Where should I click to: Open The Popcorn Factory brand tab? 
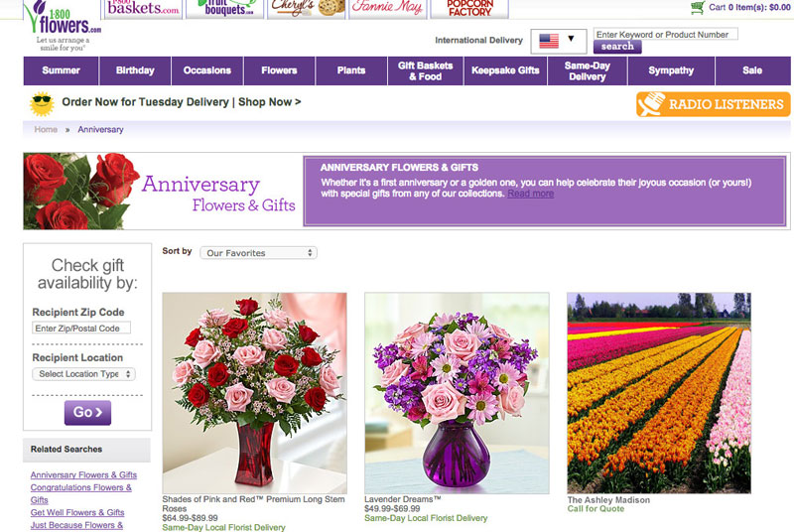469,9
